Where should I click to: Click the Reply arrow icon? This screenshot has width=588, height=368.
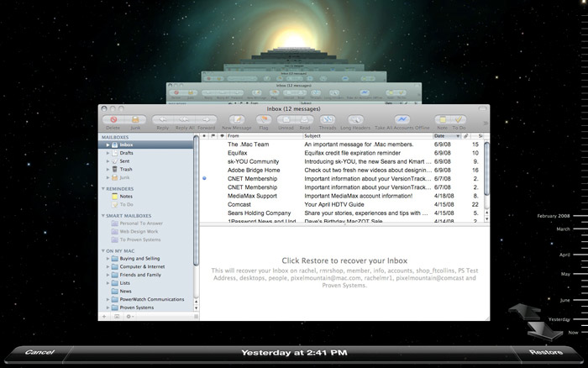pyautogui.click(x=163, y=119)
